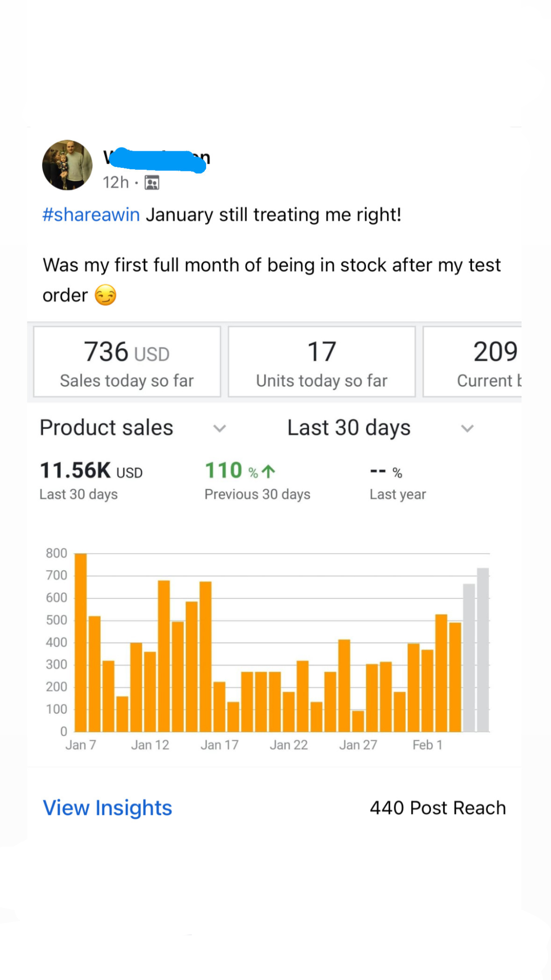Select the 736 USD Sales today card
The image size is (551, 980).
click(127, 362)
